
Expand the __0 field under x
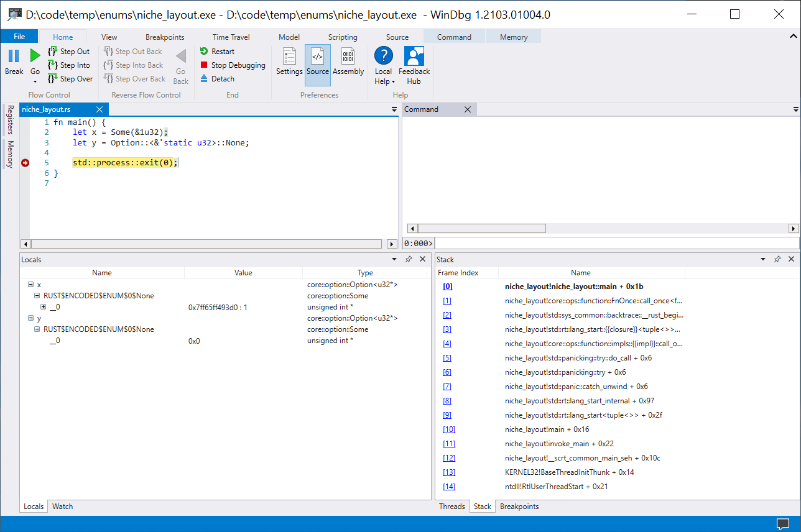43,307
